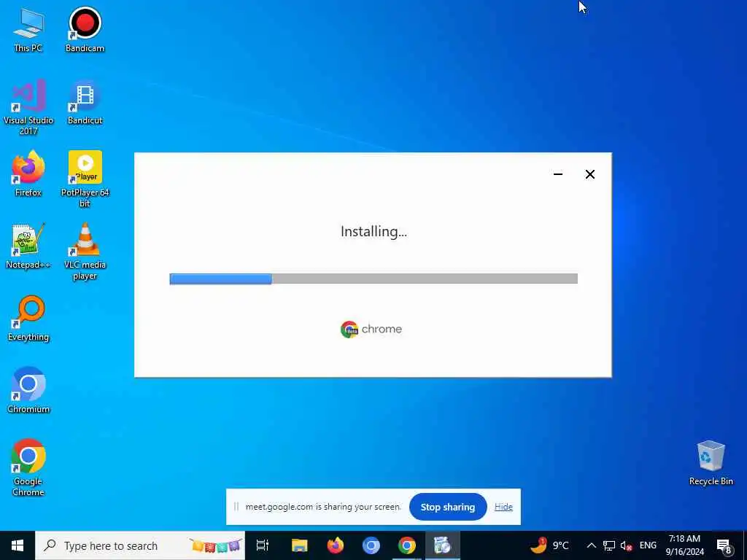Show hidden system tray icons
This screenshot has height=560, width=747.
(591, 545)
